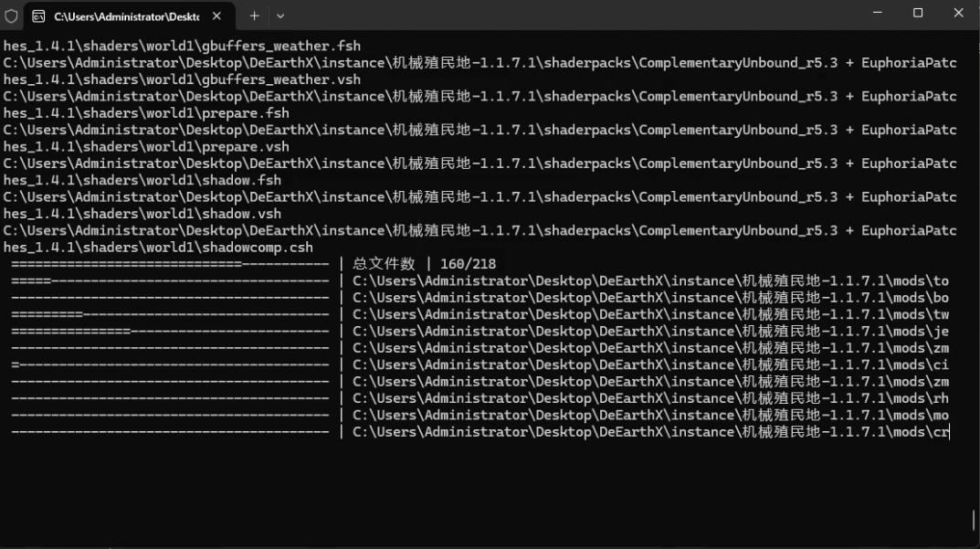Close the C:\Users\Administrator tab
Image resolution: width=980 pixels, height=549 pixels.
pyautogui.click(x=216, y=16)
